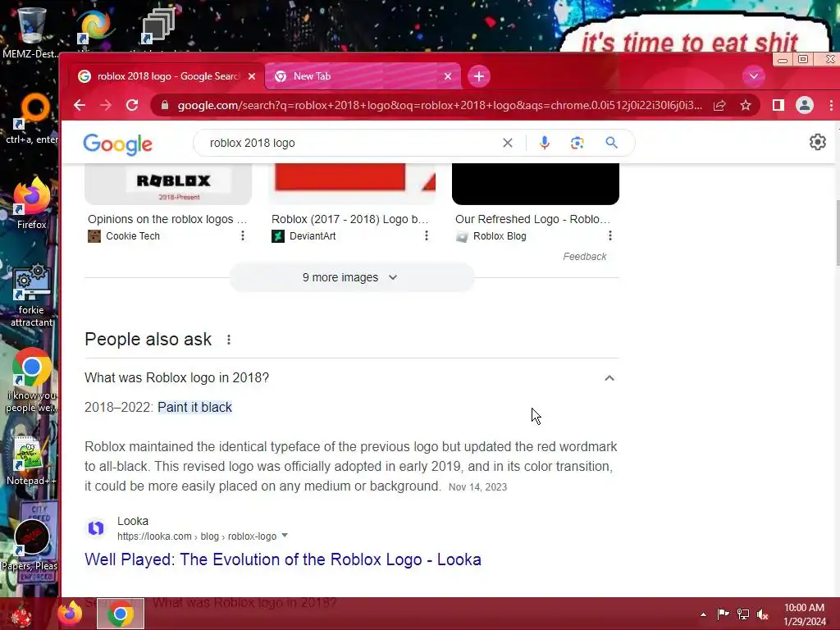Click the lock site info icon
Screen dimensions: 840x630
click(x=165, y=106)
